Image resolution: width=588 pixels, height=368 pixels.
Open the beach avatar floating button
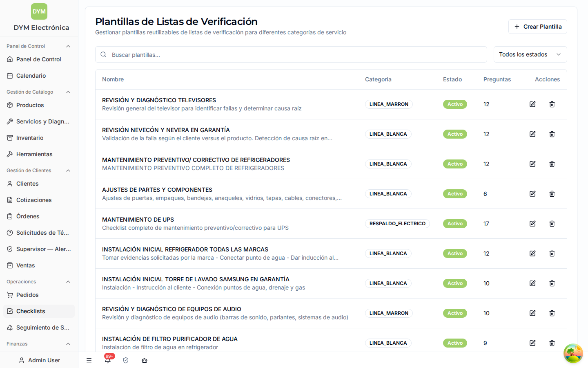coord(573,353)
